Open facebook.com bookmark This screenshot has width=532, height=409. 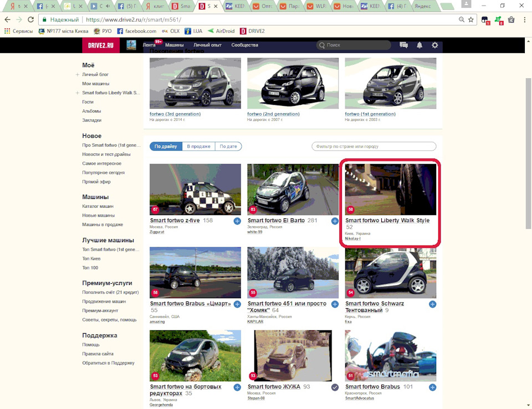(137, 31)
